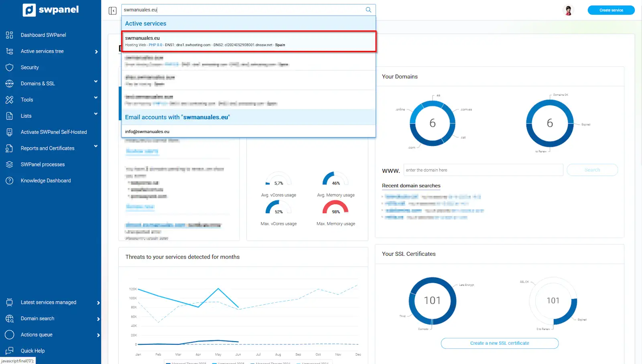Click the Create service button
The height and width of the screenshot is (364, 642).
tap(611, 10)
